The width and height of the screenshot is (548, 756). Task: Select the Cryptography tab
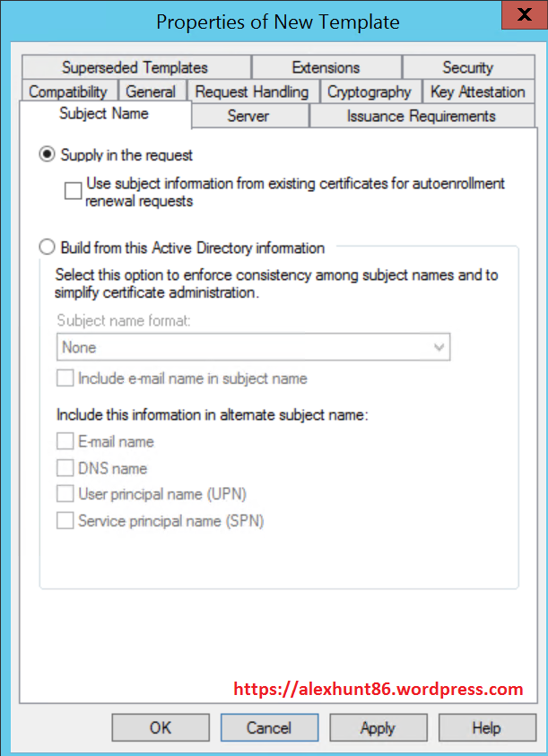click(x=369, y=91)
